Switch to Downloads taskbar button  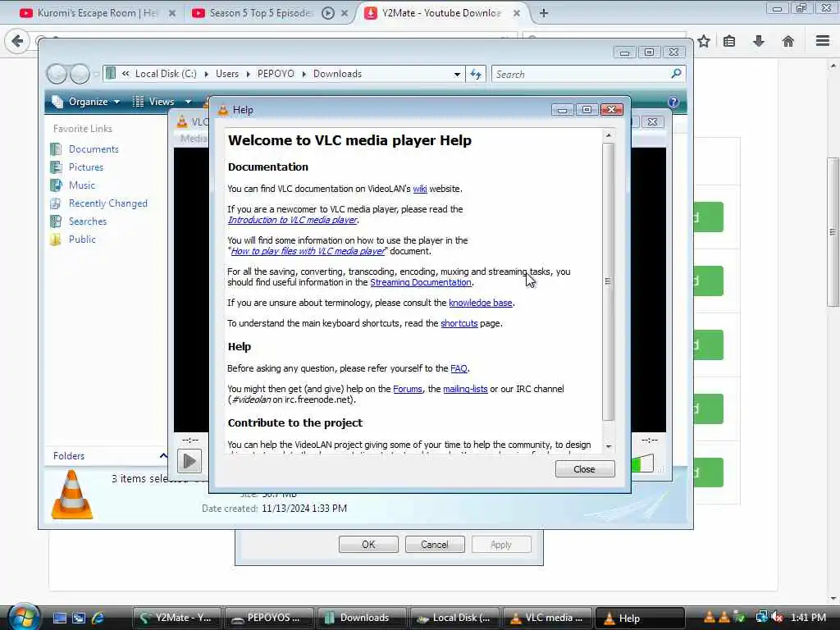click(x=362, y=619)
